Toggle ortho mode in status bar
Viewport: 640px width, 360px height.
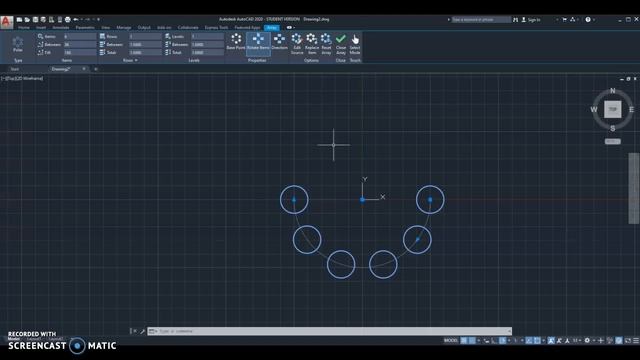tap(494, 340)
